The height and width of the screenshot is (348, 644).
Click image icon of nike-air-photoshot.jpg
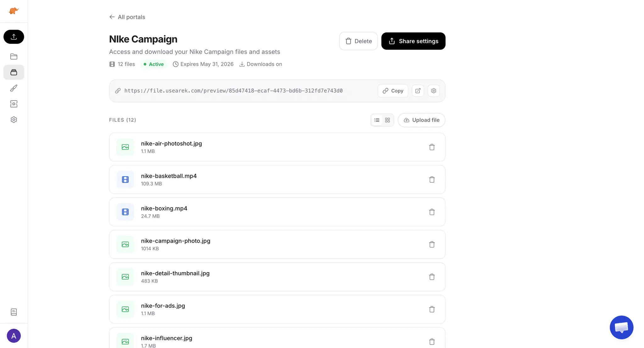pos(125,147)
